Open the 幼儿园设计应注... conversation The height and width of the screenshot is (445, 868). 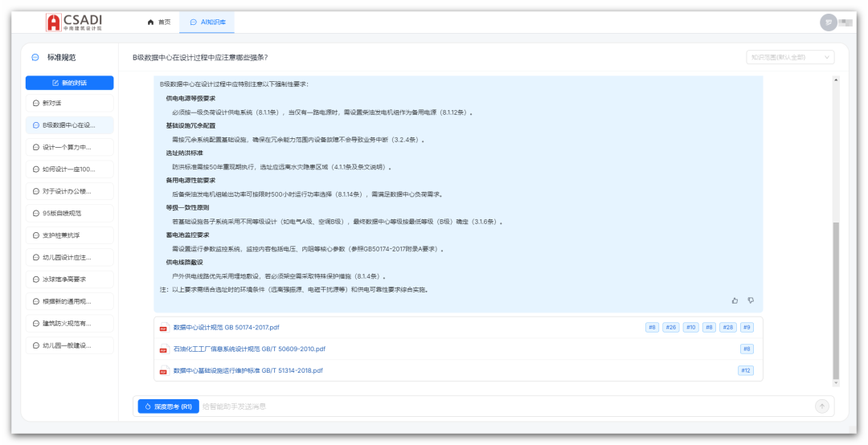[x=70, y=257]
